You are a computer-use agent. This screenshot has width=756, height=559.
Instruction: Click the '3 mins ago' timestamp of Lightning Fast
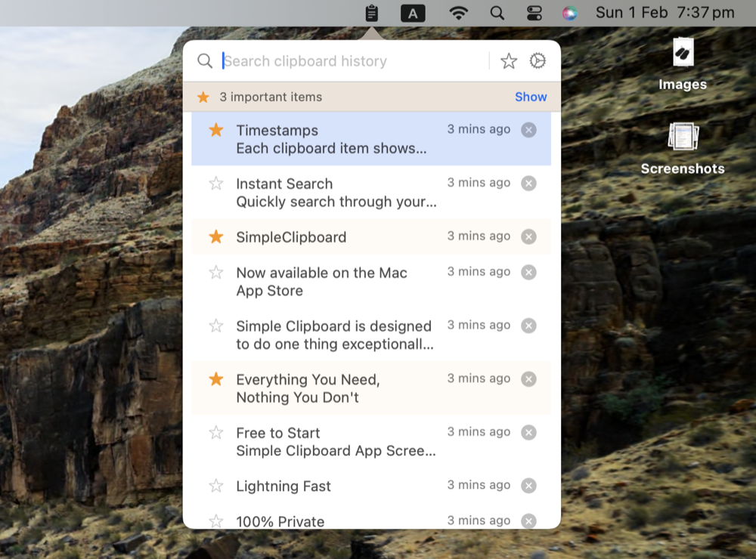[x=479, y=485]
